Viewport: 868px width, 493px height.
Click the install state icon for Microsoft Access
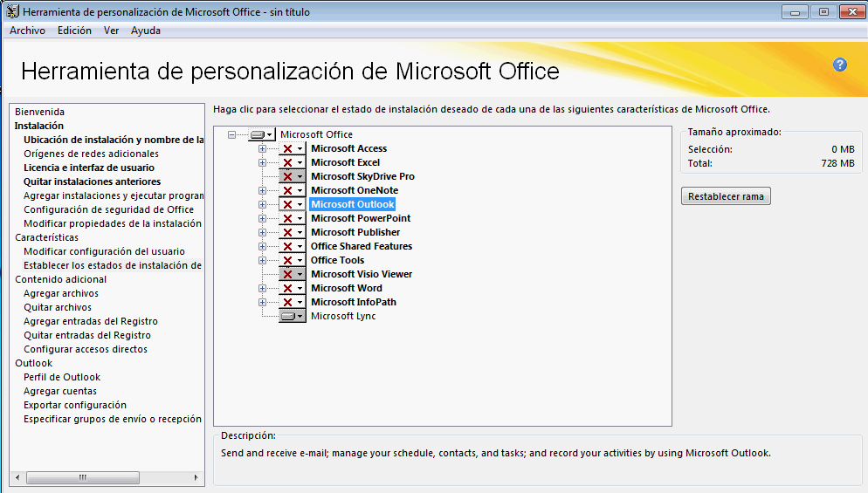tap(287, 148)
